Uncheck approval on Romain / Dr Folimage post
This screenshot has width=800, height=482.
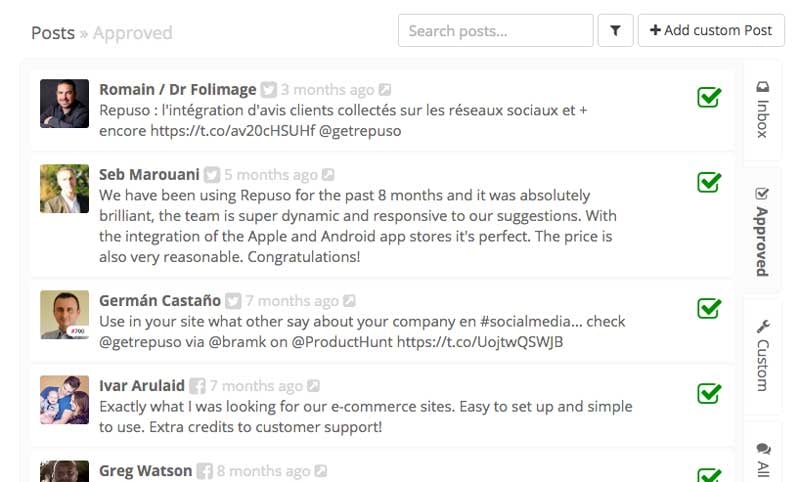[x=709, y=97]
